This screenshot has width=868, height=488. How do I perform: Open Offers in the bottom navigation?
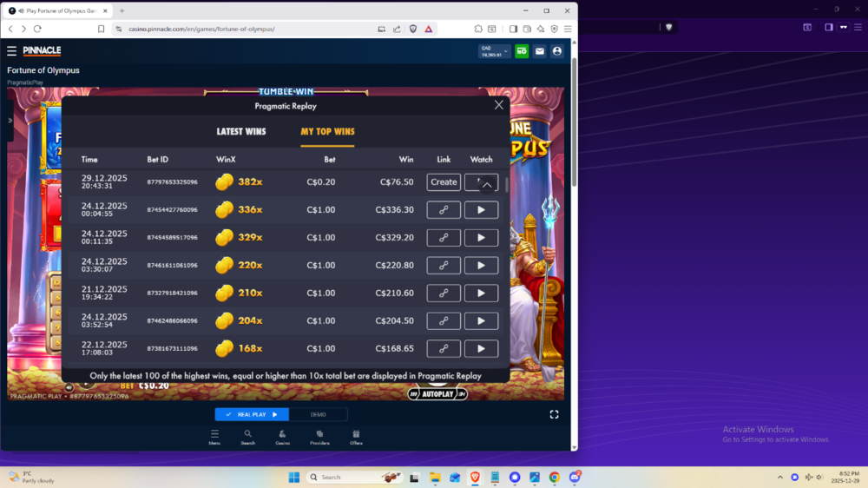click(356, 437)
